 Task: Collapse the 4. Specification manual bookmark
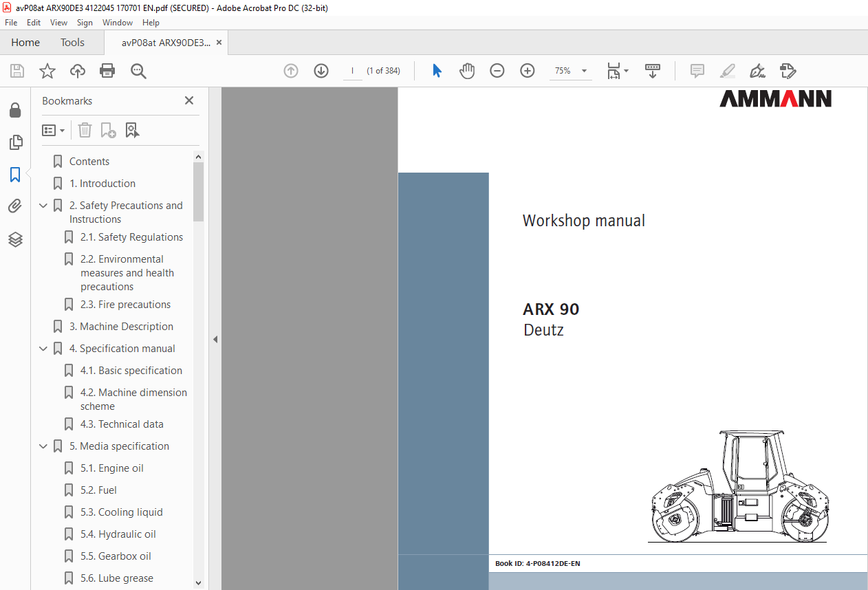click(43, 349)
